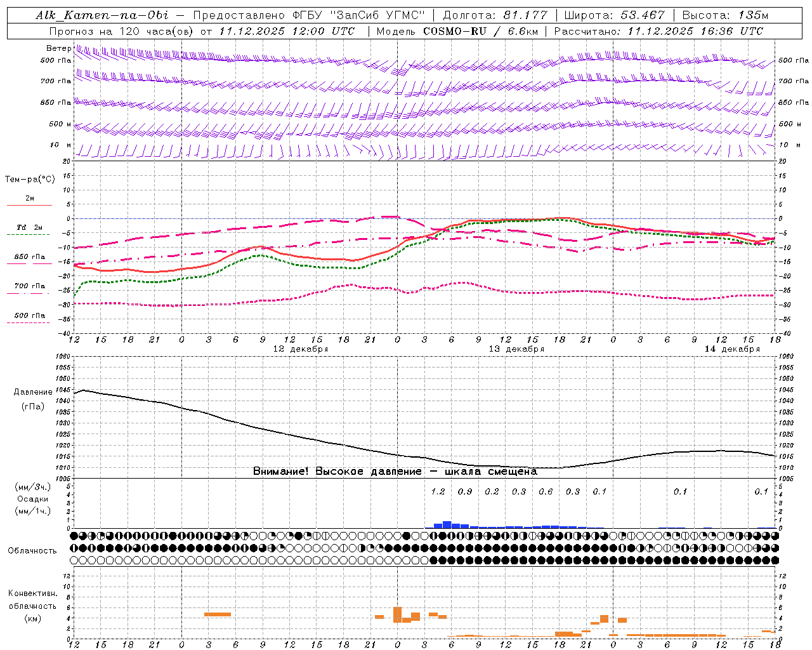Click the date label 13 декабря

pyautogui.click(x=516, y=349)
